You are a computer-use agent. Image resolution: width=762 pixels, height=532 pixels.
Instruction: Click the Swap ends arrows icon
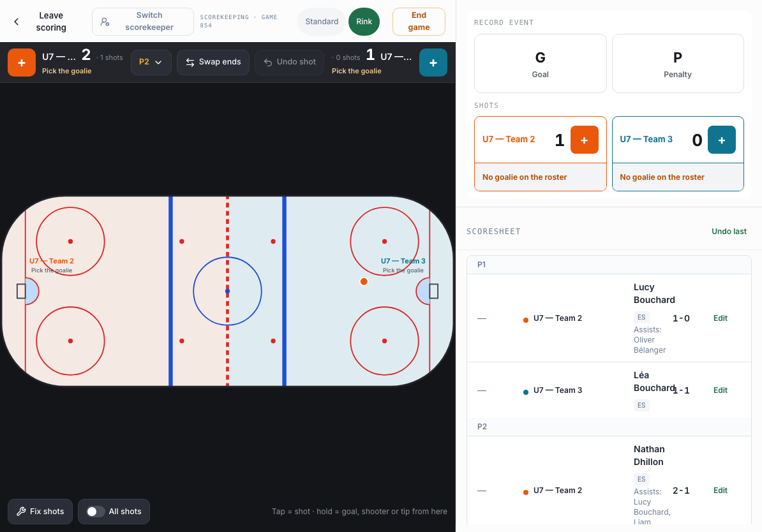190,62
